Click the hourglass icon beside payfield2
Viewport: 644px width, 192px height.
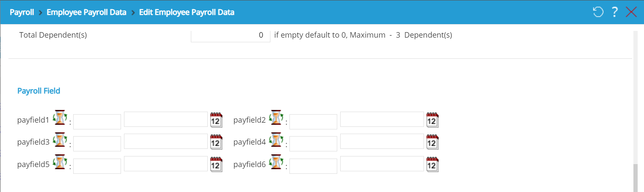[276, 118]
